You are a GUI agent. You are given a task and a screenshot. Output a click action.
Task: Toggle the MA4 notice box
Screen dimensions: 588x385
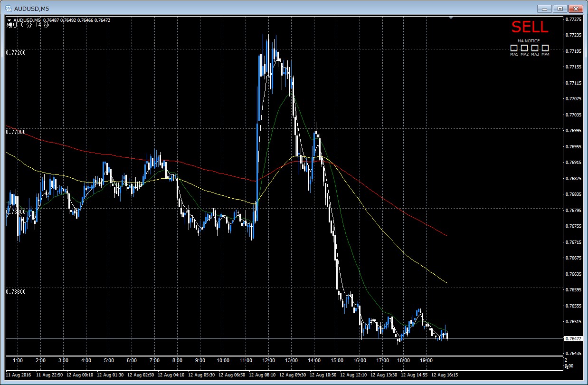(x=545, y=48)
